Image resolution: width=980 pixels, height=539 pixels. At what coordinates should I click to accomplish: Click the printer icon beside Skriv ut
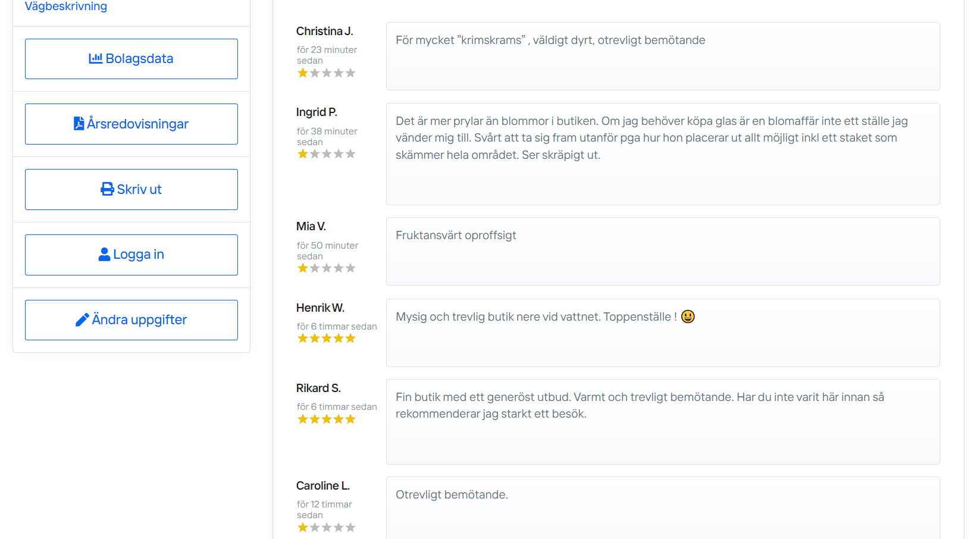107,189
